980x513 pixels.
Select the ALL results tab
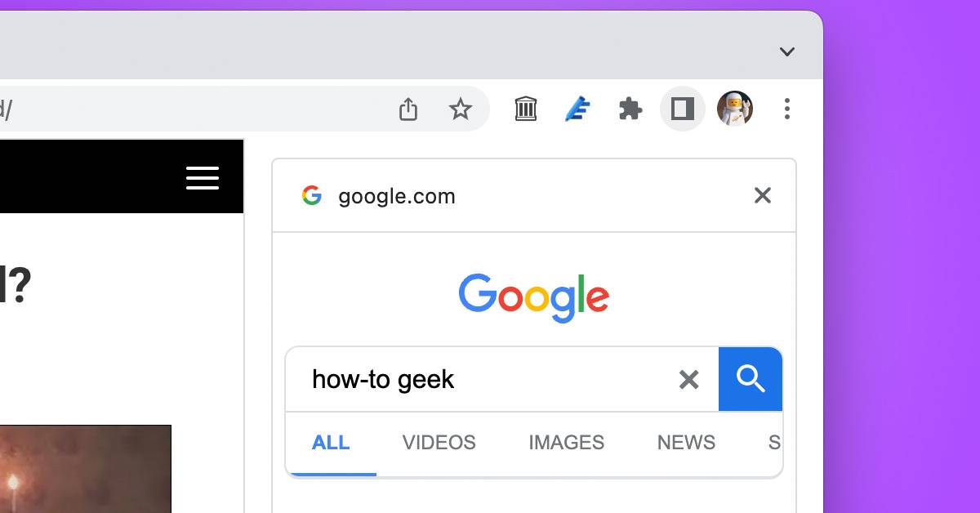(x=331, y=443)
